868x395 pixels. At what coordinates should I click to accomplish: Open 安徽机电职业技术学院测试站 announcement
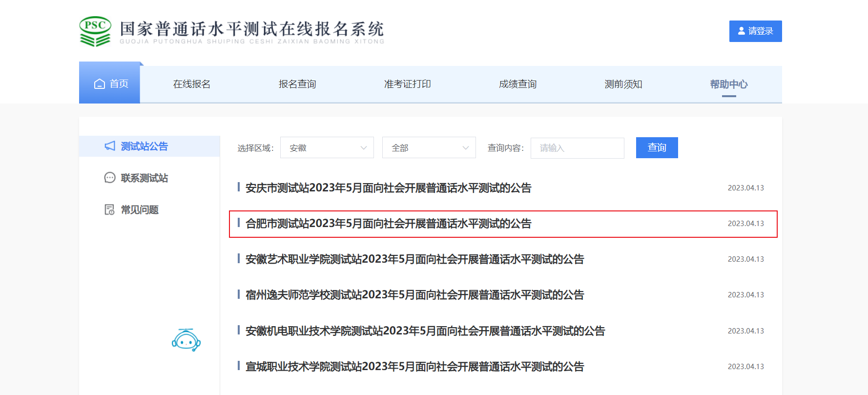point(425,331)
